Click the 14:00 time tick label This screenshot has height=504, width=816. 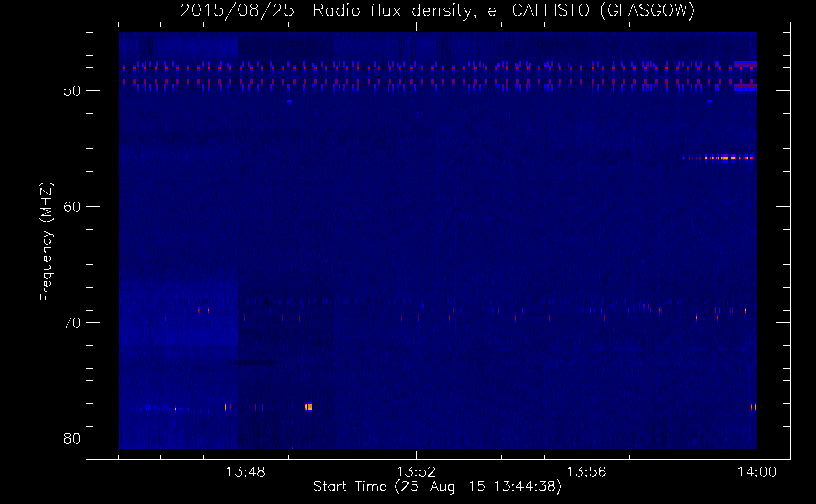point(757,472)
